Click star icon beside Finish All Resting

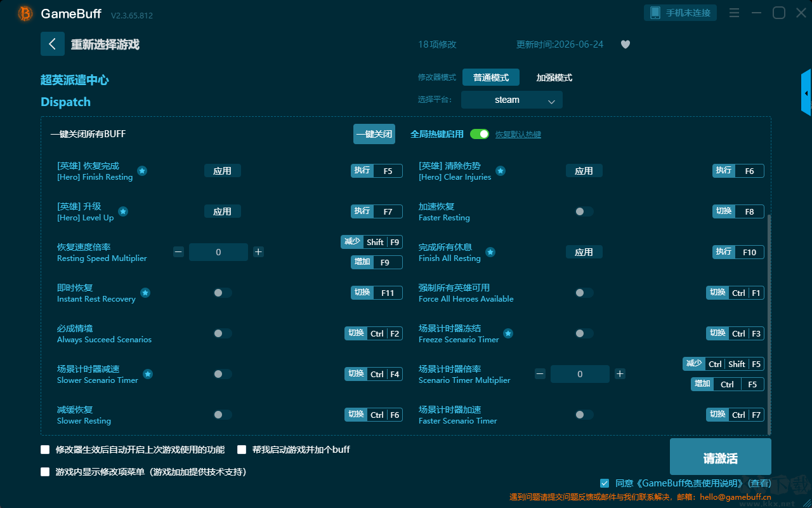[x=490, y=252]
